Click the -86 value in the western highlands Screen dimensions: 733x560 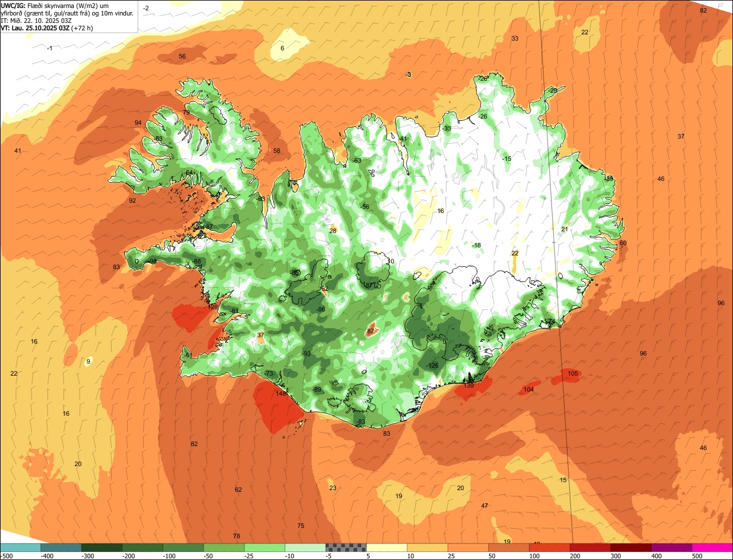point(321,309)
